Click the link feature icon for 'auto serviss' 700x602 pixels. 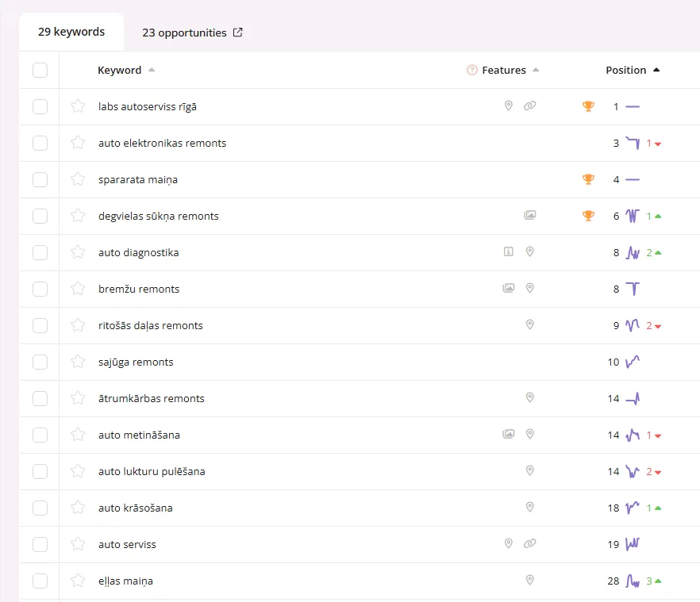pyautogui.click(x=530, y=543)
